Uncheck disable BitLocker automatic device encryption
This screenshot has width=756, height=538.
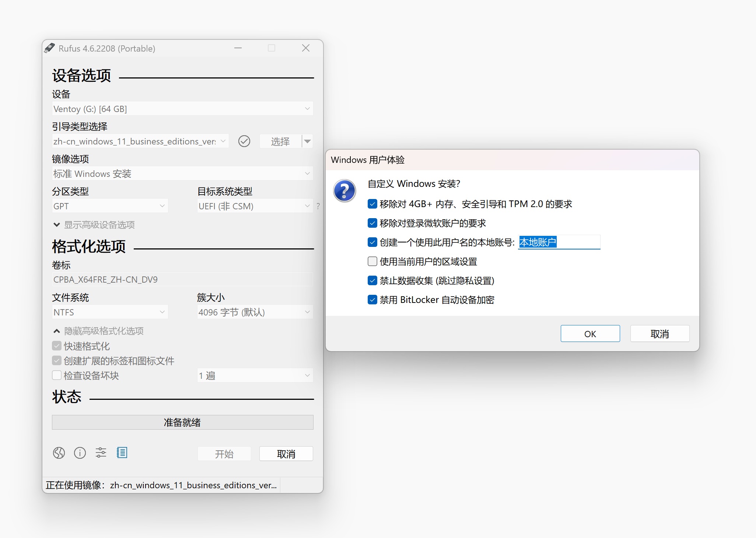(372, 300)
